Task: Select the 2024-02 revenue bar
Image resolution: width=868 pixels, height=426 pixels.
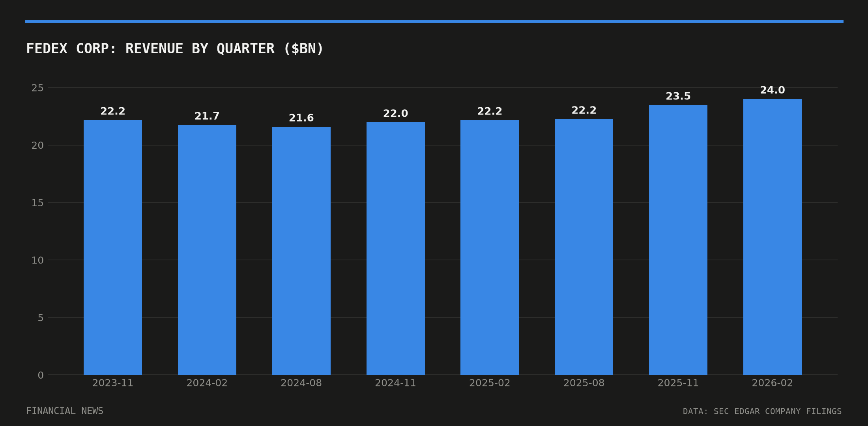Action: [207, 250]
